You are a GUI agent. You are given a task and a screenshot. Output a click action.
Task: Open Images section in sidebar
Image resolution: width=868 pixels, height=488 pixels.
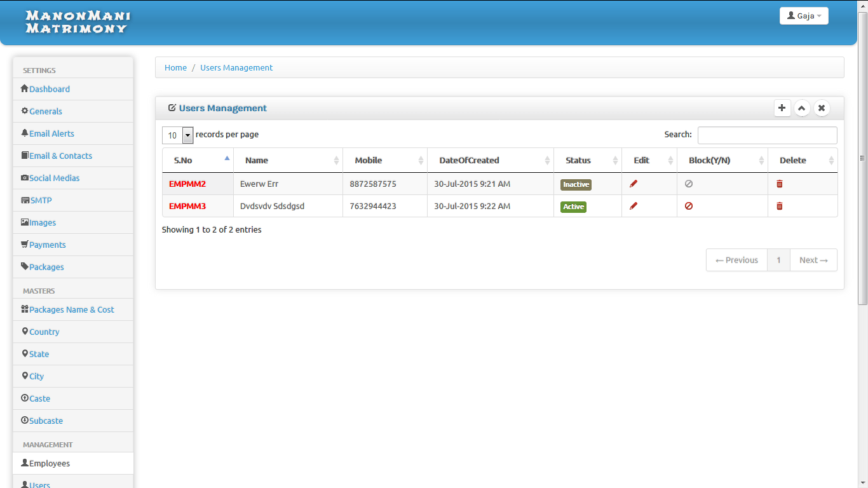(73, 222)
